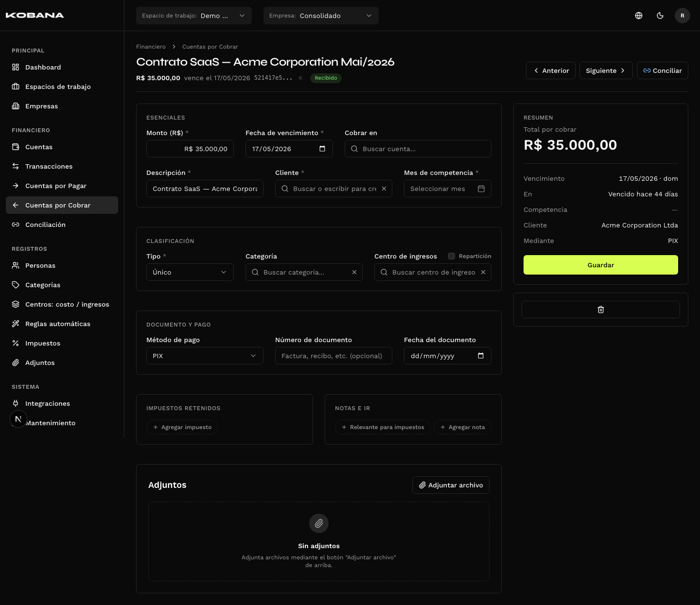Enable the Repartición checkbox
This screenshot has height=605, width=700.
point(452,256)
